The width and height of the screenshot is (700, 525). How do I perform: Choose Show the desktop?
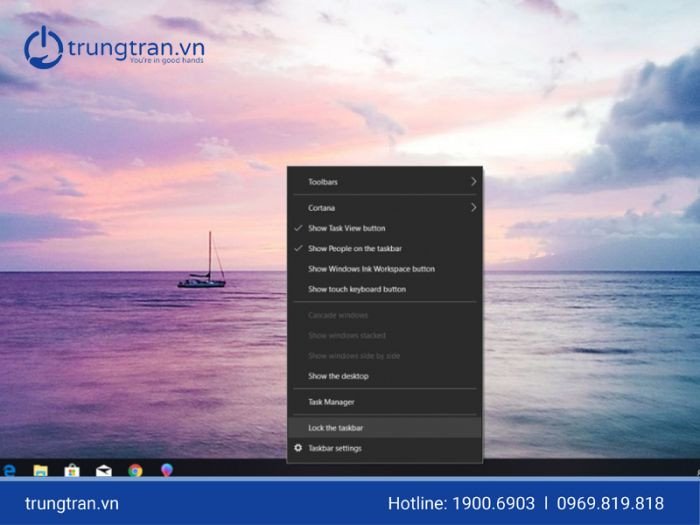tap(385, 376)
